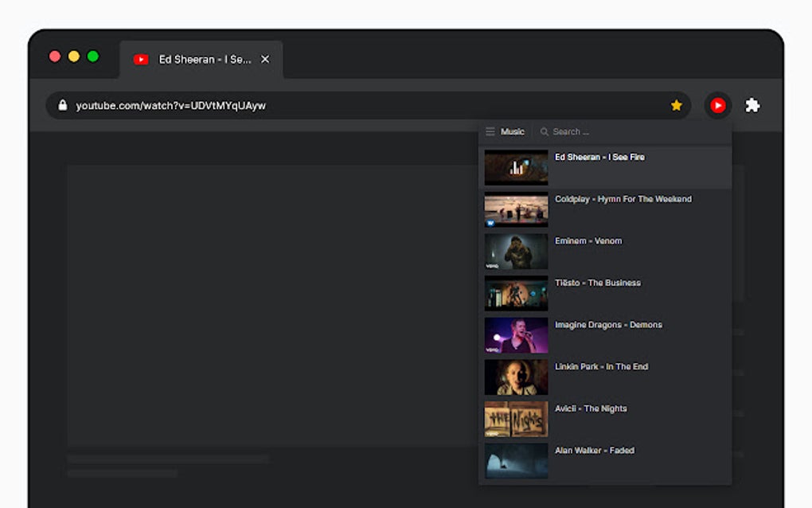The image size is (812, 508).
Task: Open the red YouTube play extension icon
Action: (717, 105)
